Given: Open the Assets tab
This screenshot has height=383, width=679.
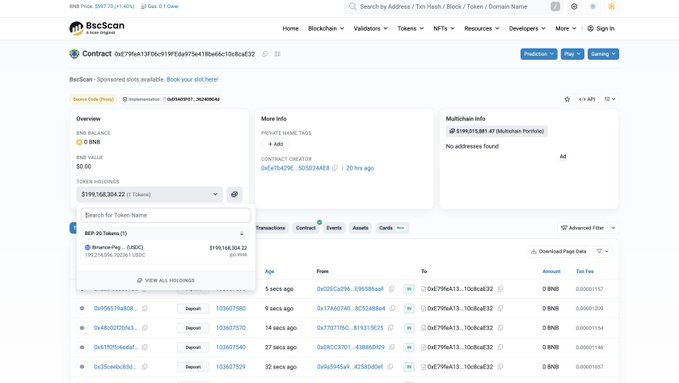Looking at the screenshot, I should [360, 228].
